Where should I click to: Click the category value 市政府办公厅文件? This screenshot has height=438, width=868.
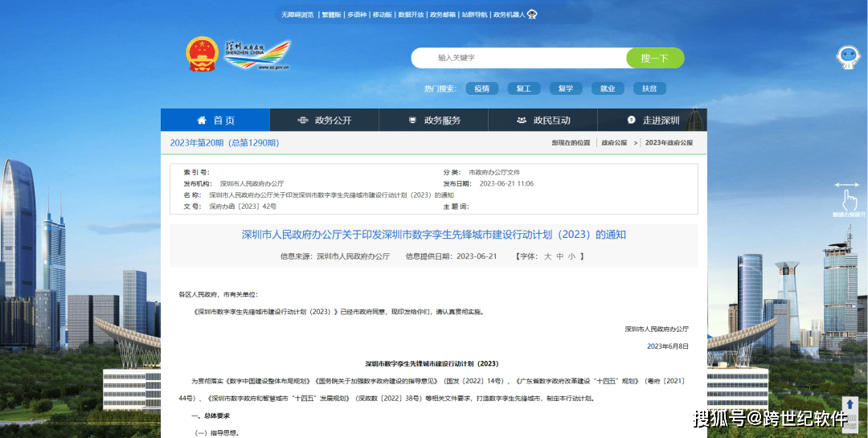(494, 173)
